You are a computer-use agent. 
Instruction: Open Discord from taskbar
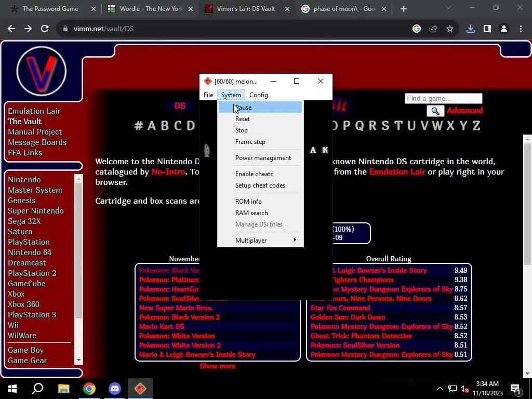pyautogui.click(x=115, y=389)
